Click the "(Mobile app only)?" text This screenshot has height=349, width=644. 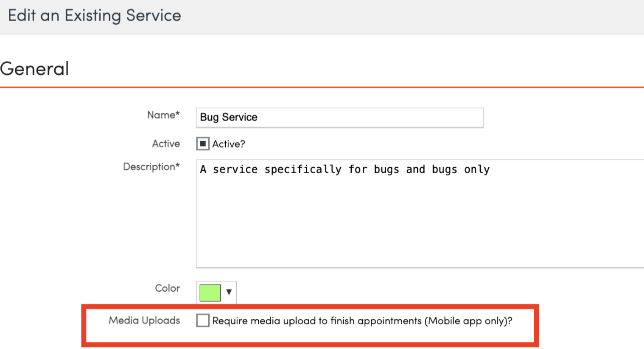point(468,321)
